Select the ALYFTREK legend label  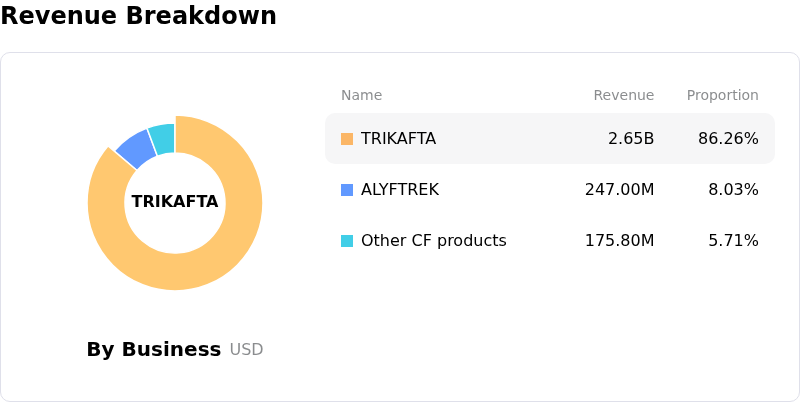(x=398, y=190)
